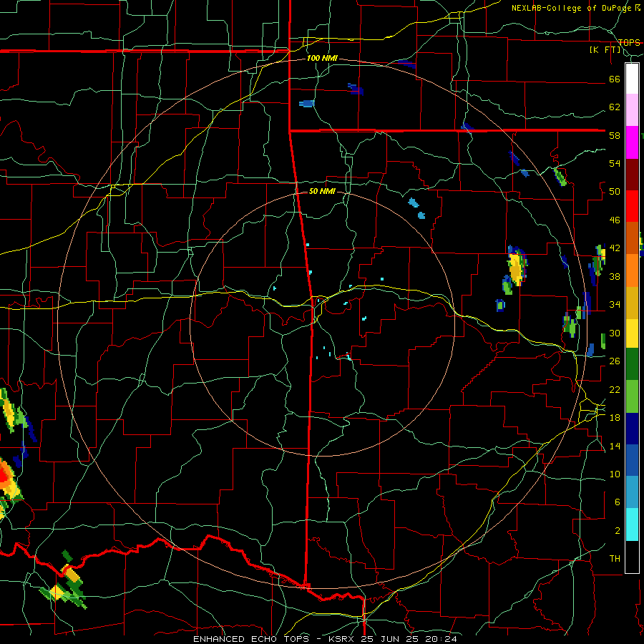Click the legend value 38
The image size is (644, 644).
[615, 277]
